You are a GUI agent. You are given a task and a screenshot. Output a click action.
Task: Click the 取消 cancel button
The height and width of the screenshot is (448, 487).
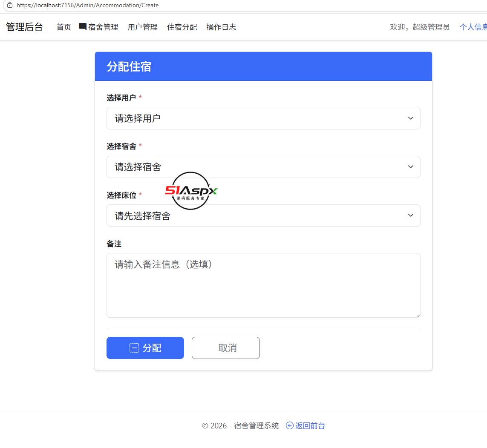coord(225,348)
